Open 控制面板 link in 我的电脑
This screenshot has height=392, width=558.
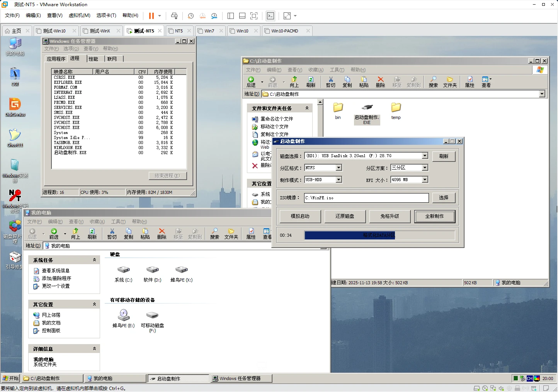[51, 331]
